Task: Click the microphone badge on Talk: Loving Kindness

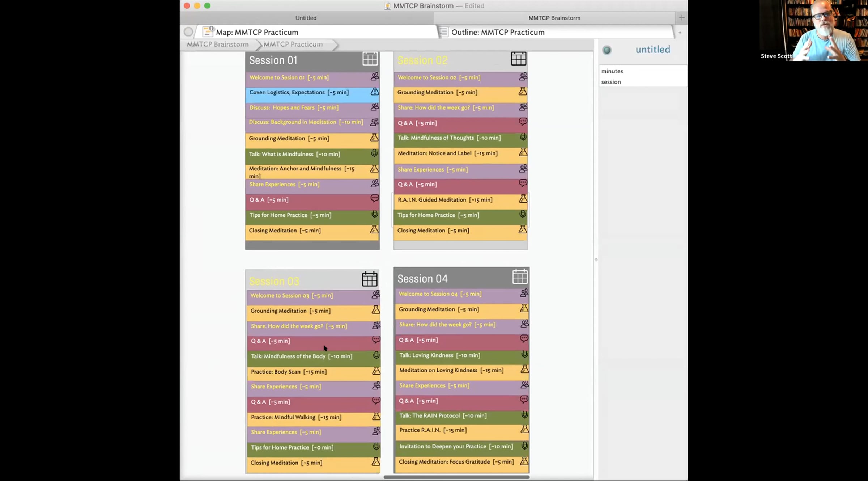Action: coord(524,354)
